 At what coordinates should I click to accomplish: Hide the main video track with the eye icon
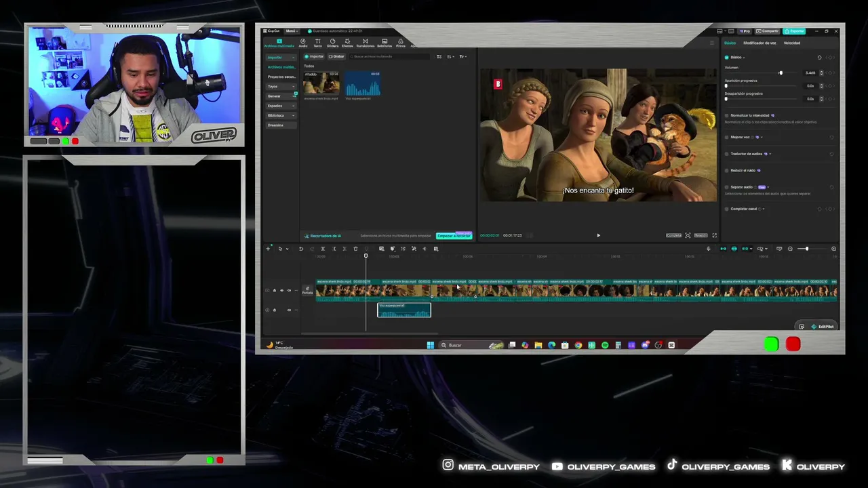[281, 291]
